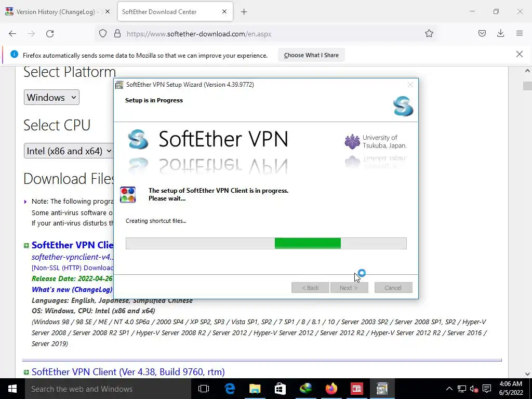Click the SoftEther wizard title bar icon
Screen dimensions: 532x399
(119, 85)
